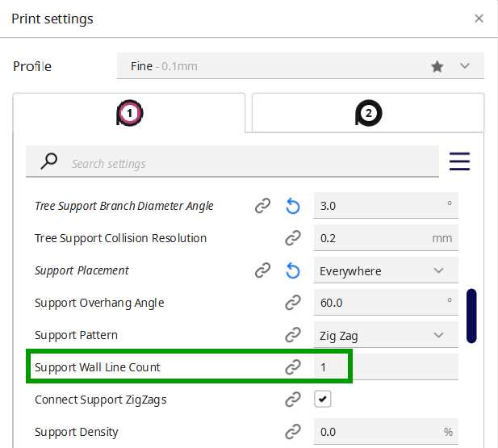The width and height of the screenshot is (498, 448).
Task: Click the Connect Support ZigZags label
Action: click(100, 400)
